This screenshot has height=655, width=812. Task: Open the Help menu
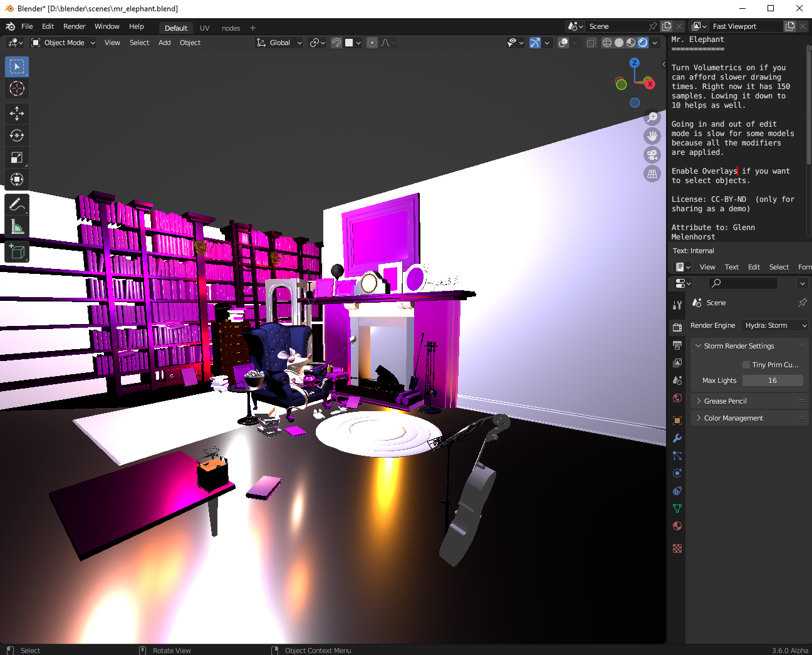(x=137, y=26)
